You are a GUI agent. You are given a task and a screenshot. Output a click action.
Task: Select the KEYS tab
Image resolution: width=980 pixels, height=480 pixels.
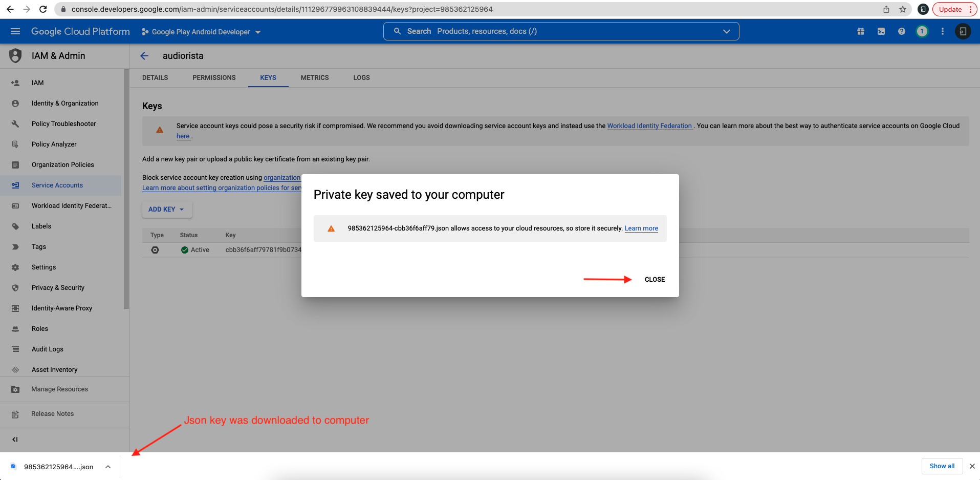coord(268,78)
